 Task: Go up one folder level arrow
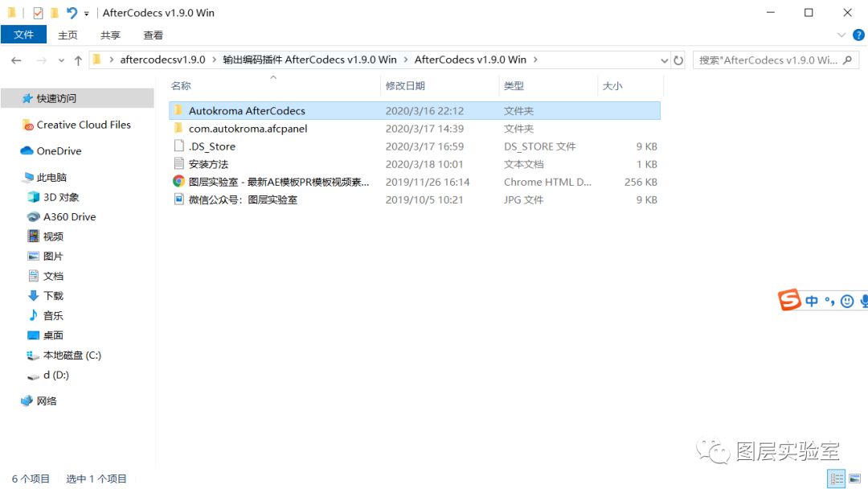pyautogui.click(x=78, y=60)
